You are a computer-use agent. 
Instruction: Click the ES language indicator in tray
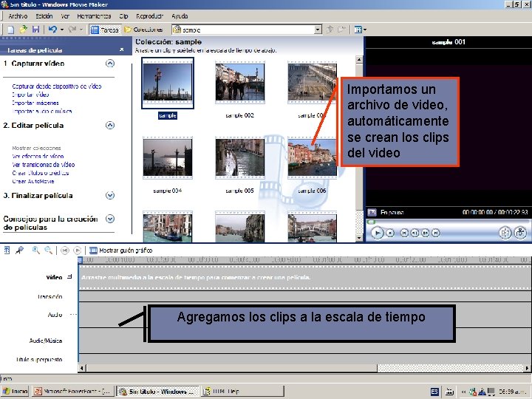click(434, 392)
